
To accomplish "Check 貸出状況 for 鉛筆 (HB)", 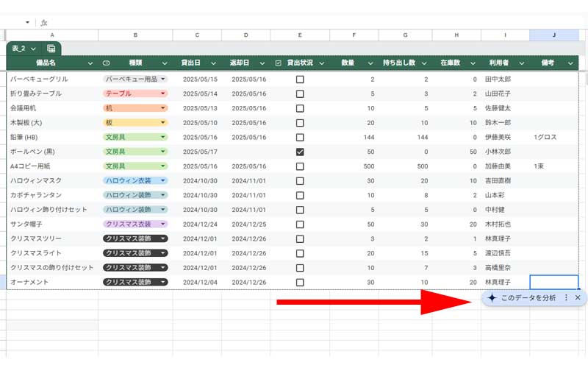I will (x=300, y=138).
